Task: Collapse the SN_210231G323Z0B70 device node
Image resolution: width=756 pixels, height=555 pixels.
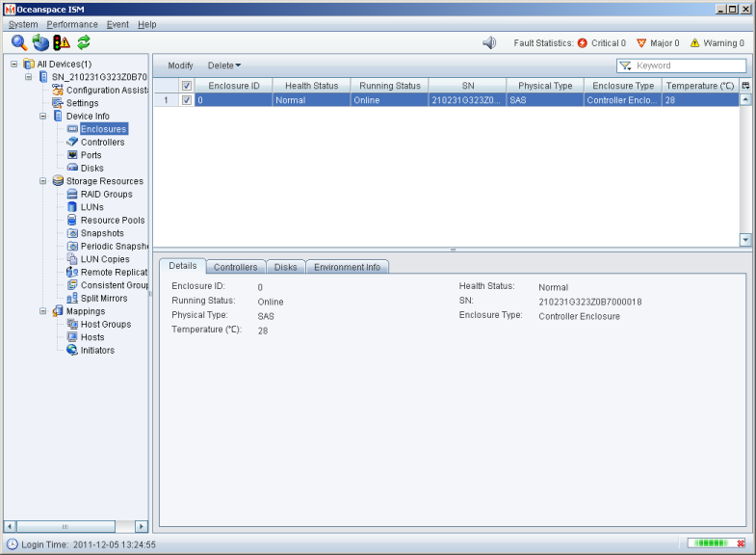Action: point(29,77)
